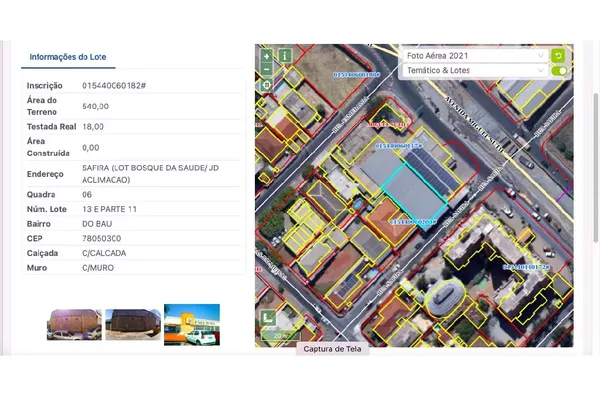600x396 pixels.
Task: Click the Captura de Tela button
Action: tap(332, 349)
